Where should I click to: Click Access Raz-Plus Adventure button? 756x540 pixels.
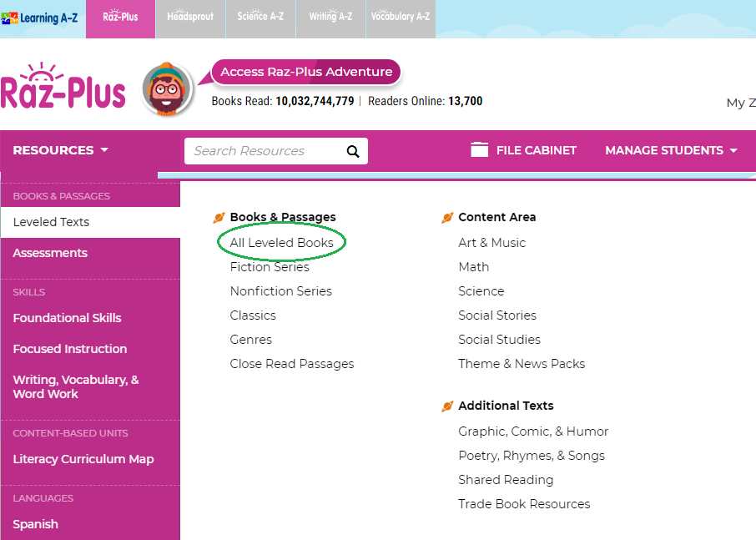[306, 72]
